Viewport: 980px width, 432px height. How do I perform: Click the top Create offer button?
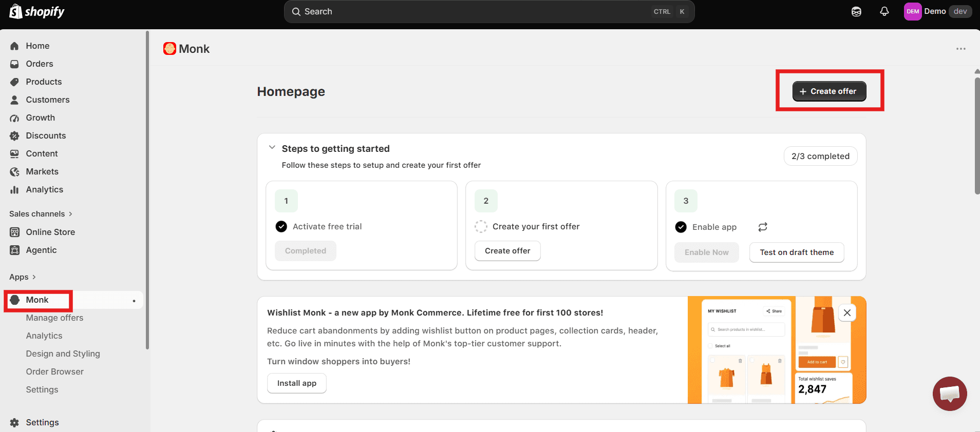(x=829, y=91)
